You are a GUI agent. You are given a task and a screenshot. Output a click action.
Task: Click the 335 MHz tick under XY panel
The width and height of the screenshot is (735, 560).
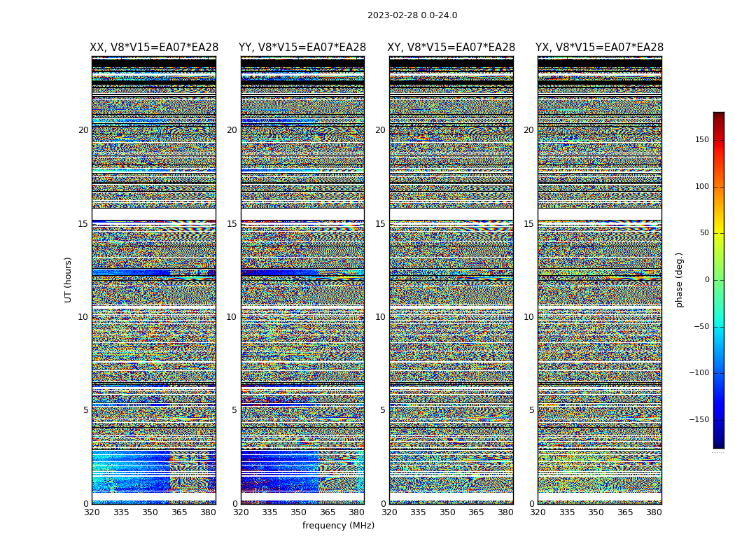click(418, 512)
